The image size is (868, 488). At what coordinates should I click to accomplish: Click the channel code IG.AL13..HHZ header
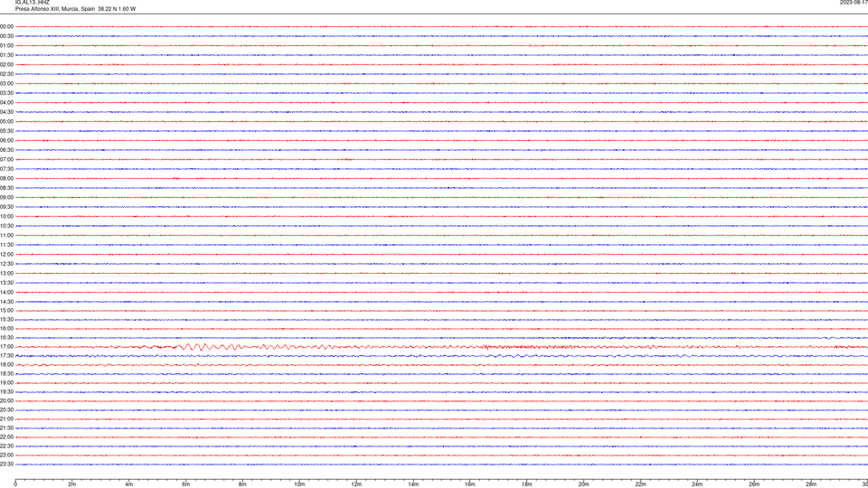pos(33,2)
